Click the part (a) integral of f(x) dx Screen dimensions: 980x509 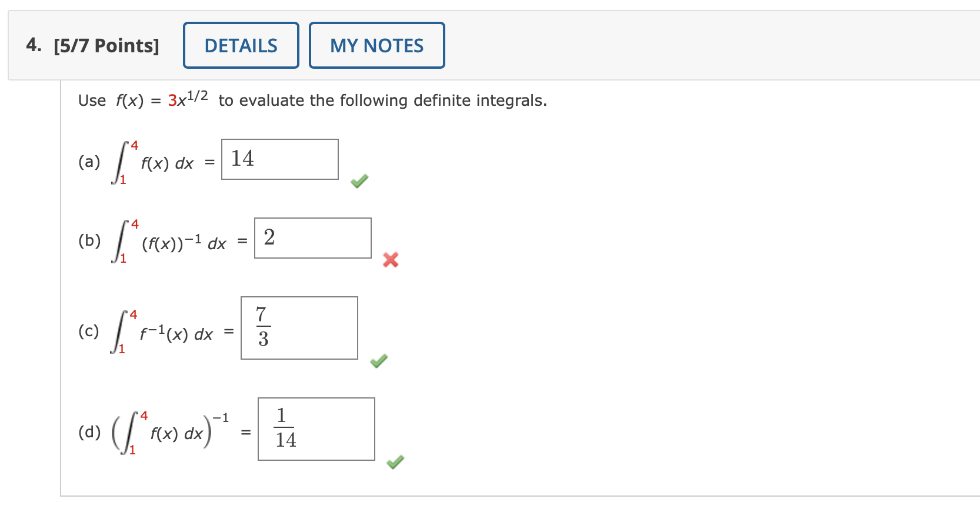153,162
